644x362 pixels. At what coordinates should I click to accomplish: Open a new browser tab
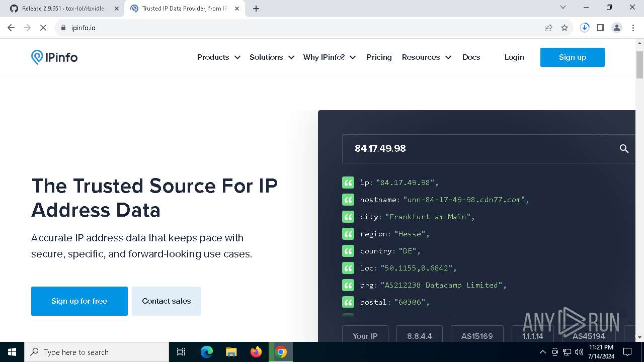pos(256,9)
